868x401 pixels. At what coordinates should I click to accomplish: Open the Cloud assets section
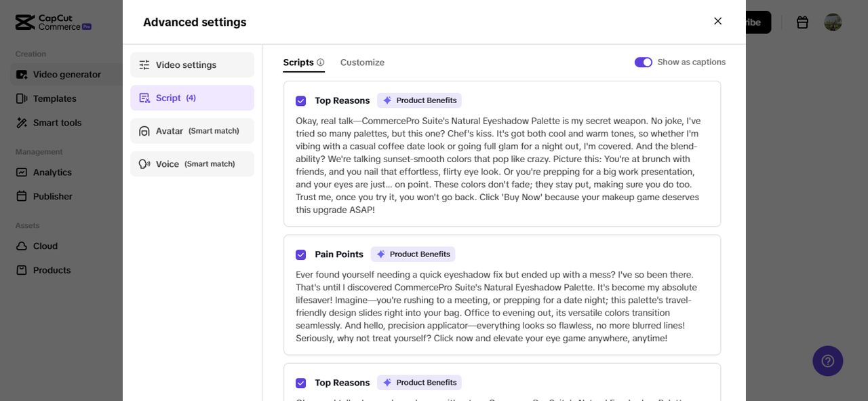45,246
